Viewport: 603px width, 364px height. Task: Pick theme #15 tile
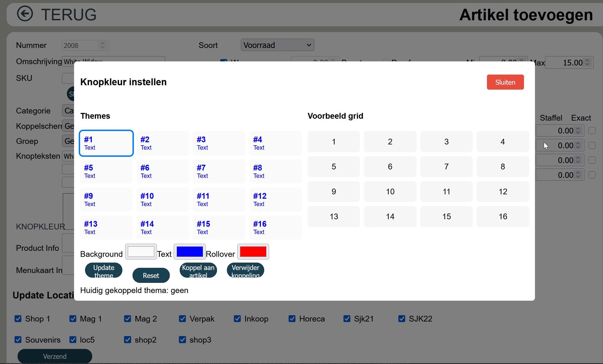[219, 228]
